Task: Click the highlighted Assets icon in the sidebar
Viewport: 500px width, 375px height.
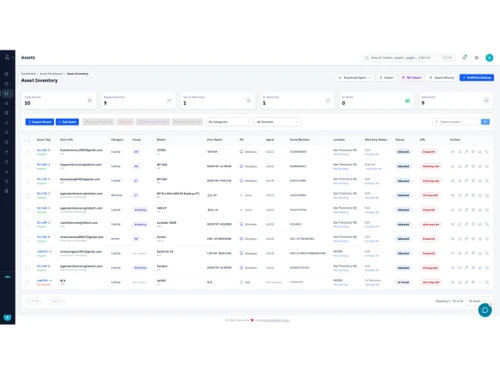Action: coord(6,93)
